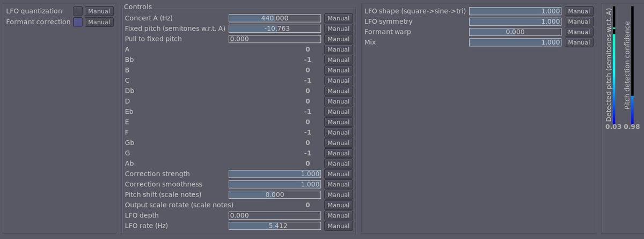
Task: Open Manual automation for note Bb
Action: tap(338, 60)
